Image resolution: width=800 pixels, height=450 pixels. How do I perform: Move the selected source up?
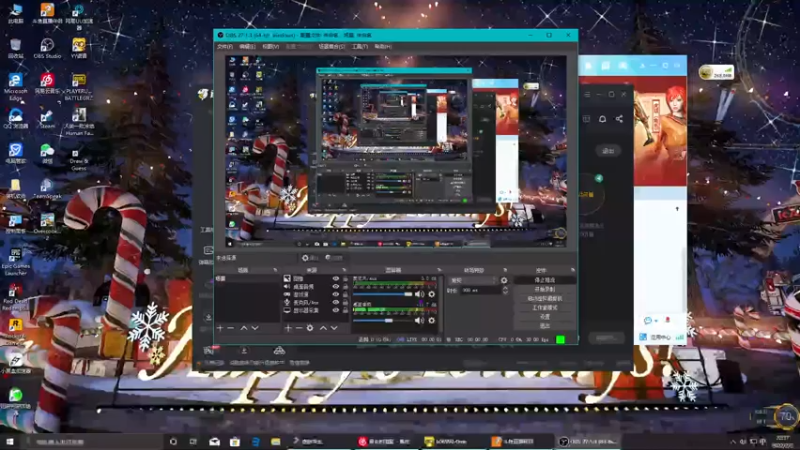tap(323, 328)
